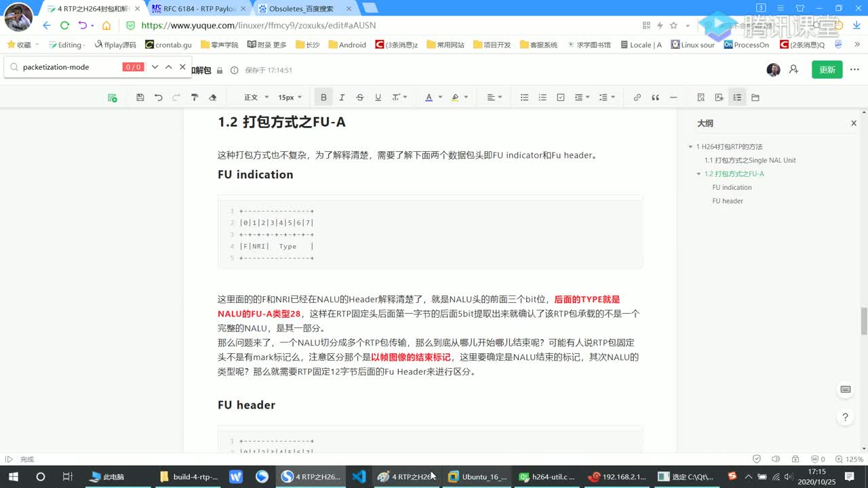The width and height of the screenshot is (868, 488).
Task: Click the save document icon in editor toolbar
Action: 140,98
